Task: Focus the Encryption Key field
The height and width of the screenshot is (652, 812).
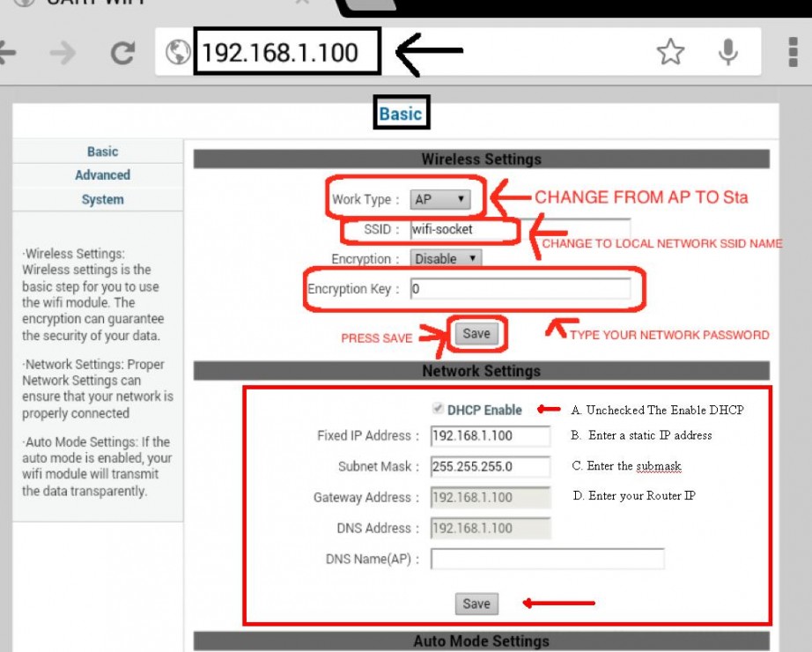Action: [x=520, y=289]
